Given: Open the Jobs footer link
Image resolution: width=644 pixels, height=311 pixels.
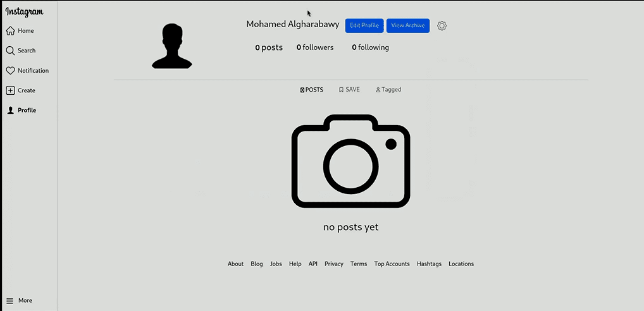Looking at the screenshot, I should click(x=276, y=264).
